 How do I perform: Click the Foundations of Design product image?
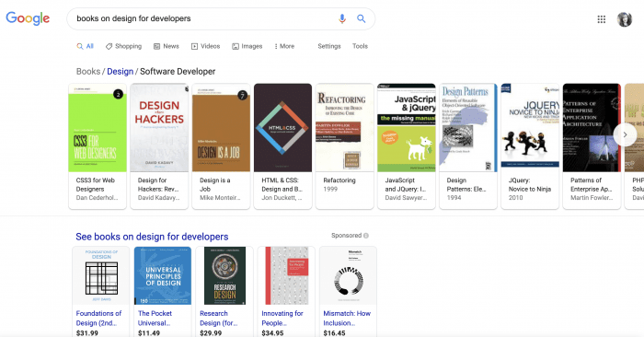[x=101, y=275]
